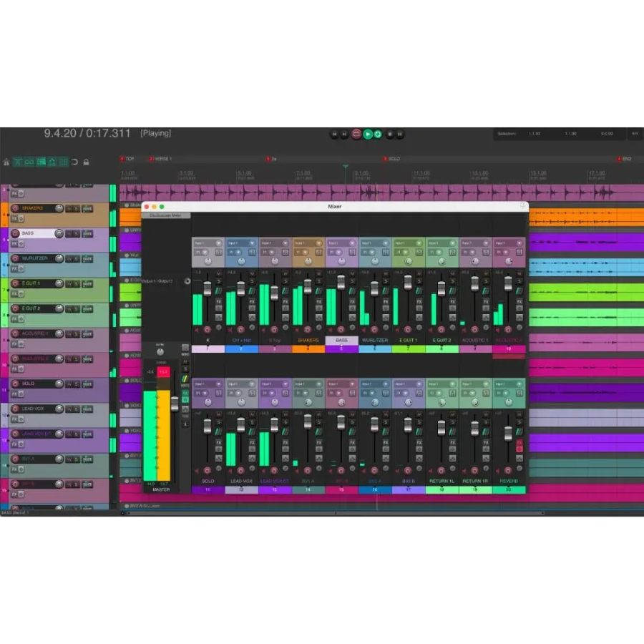Pause playback with the pause button
644x644 pixels.
click(x=399, y=134)
